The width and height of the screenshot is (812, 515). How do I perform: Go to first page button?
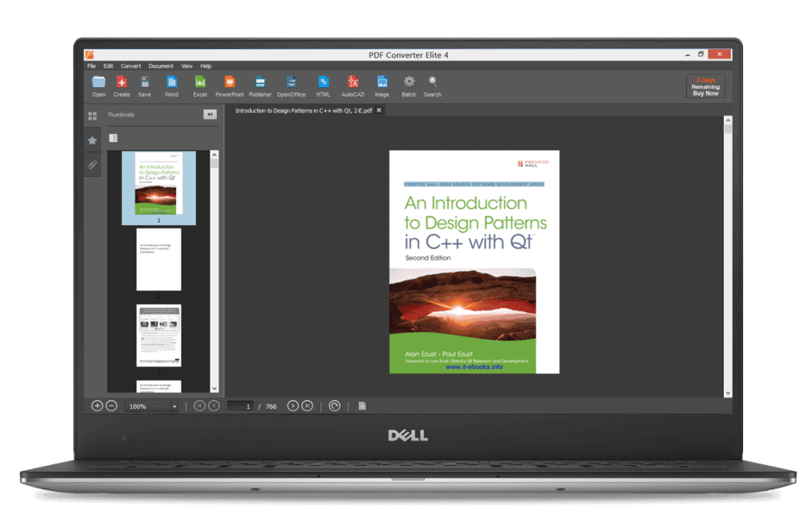pyautogui.click(x=199, y=406)
